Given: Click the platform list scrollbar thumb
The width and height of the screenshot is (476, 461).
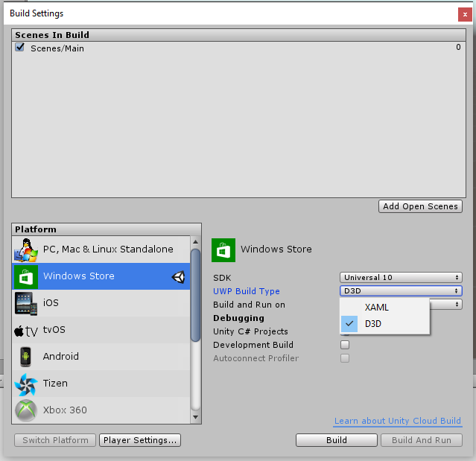Looking at the screenshot, I should click(x=195, y=296).
